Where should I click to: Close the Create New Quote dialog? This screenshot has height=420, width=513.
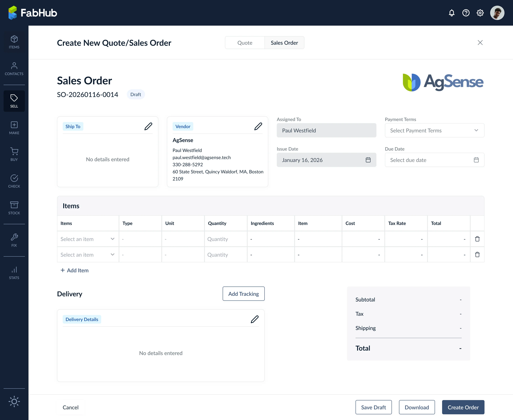point(480,43)
